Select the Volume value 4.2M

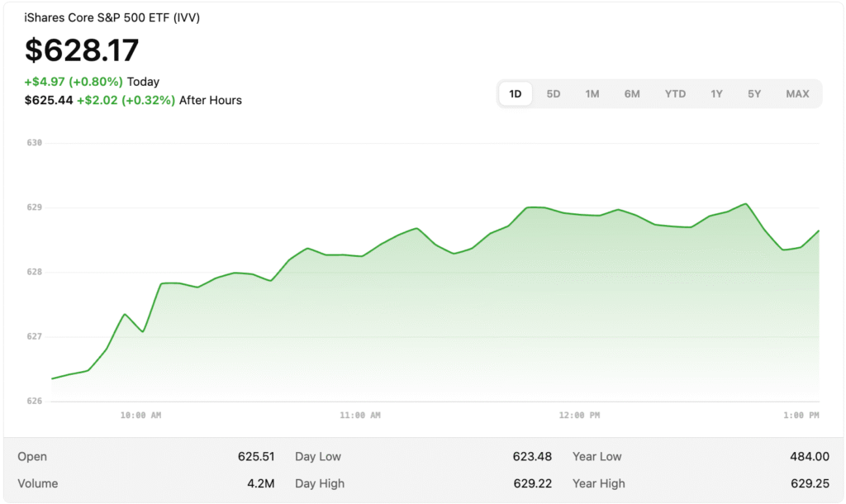click(261, 483)
